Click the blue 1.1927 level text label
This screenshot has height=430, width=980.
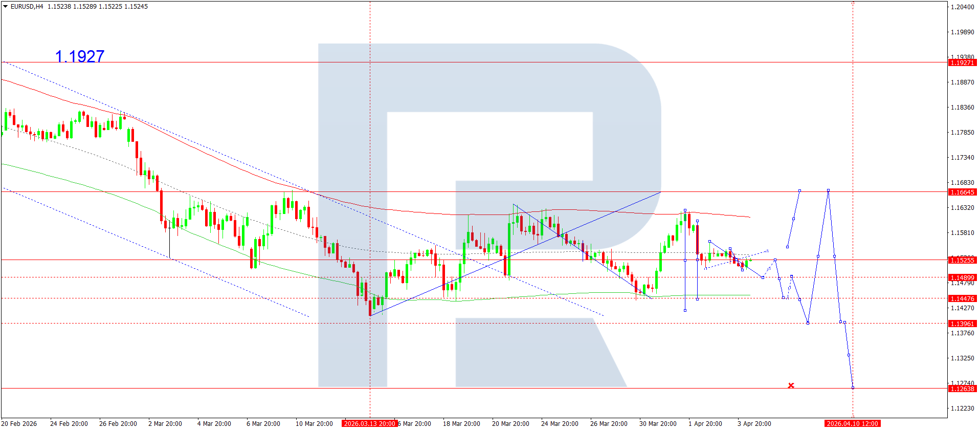pyautogui.click(x=79, y=56)
